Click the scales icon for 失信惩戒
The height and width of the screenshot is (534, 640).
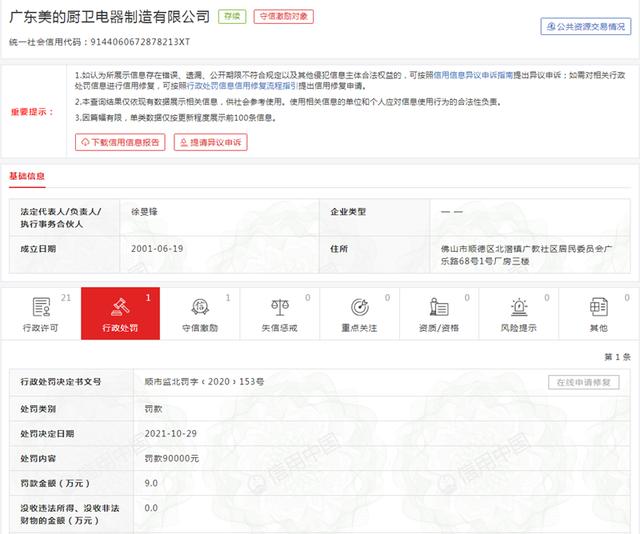click(x=280, y=307)
